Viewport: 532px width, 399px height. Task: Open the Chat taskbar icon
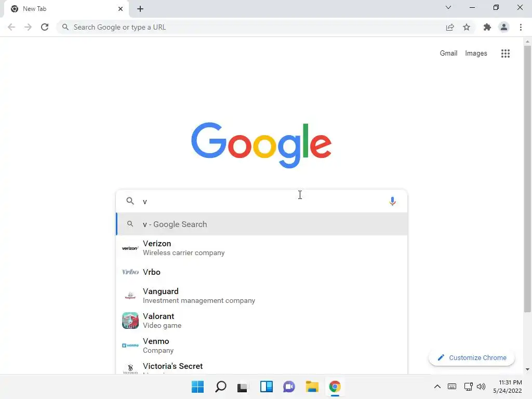(289, 387)
